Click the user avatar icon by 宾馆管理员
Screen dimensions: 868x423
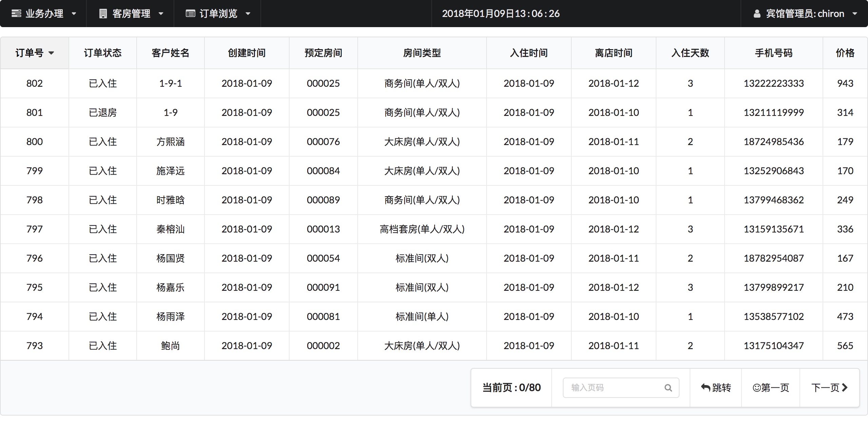pyautogui.click(x=757, y=14)
